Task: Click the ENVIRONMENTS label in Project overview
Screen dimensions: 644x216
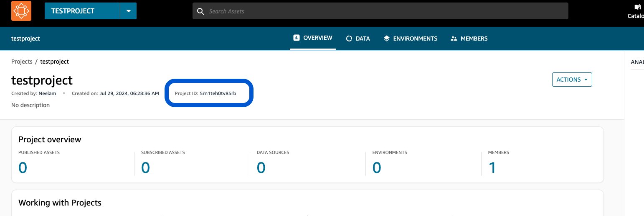Action: tap(390, 152)
